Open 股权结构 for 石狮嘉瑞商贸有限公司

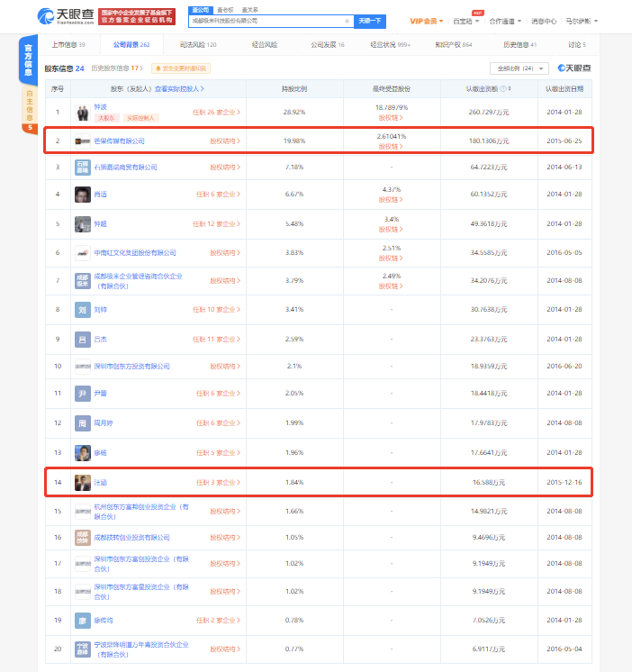pos(225,168)
